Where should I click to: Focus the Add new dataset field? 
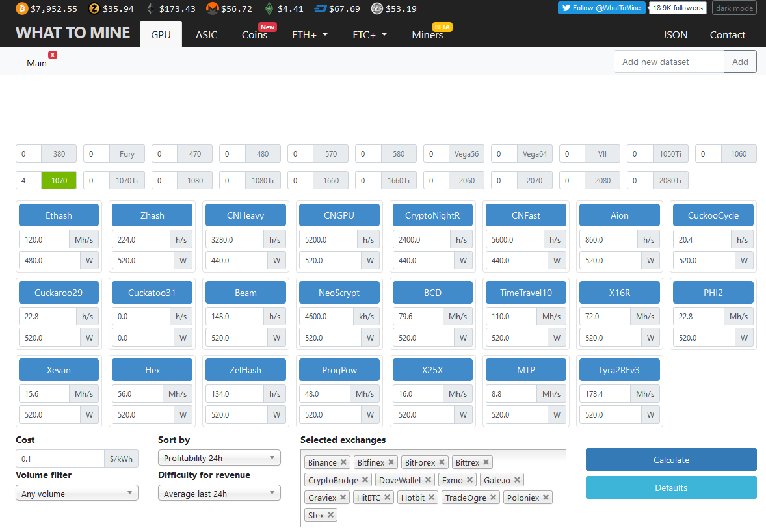pos(668,62)
